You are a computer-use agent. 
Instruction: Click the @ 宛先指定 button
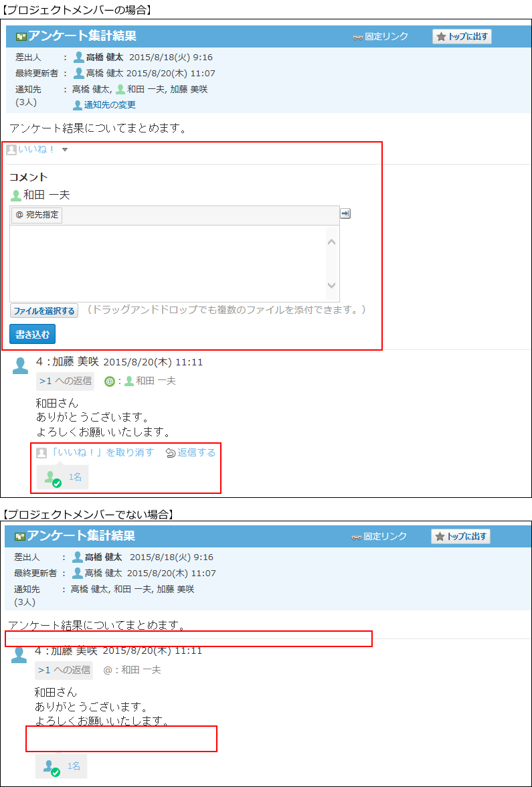37,215
